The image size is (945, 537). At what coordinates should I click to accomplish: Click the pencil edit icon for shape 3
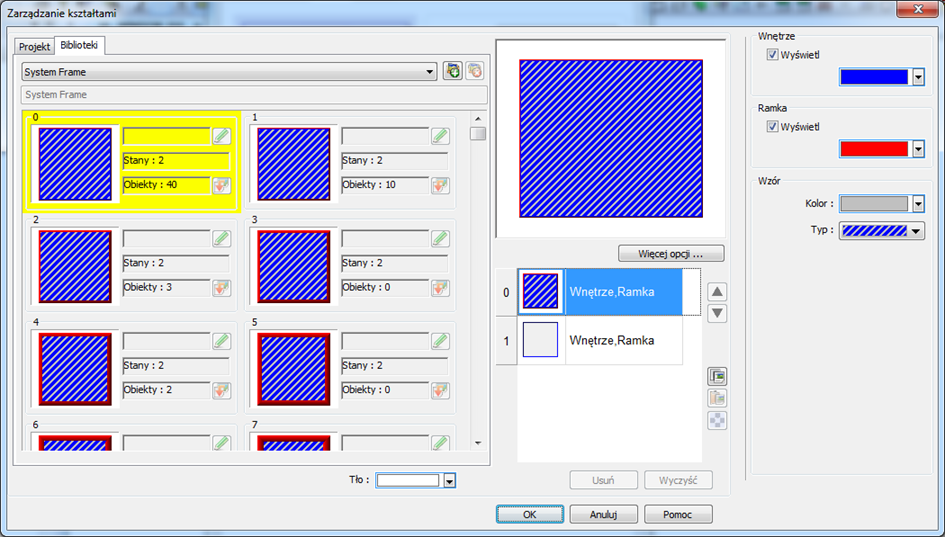click(x=441, y=238)
